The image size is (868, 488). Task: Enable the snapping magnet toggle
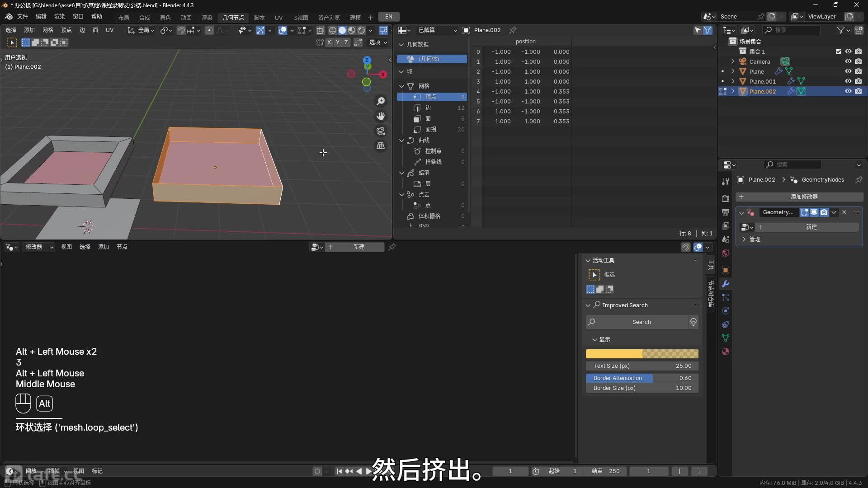[x=181, y=30]
